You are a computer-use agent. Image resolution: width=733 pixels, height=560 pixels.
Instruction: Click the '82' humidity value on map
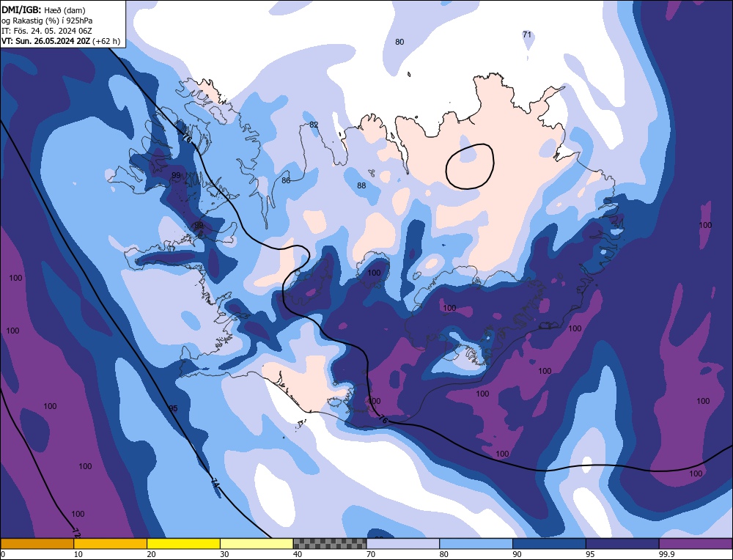314,125
